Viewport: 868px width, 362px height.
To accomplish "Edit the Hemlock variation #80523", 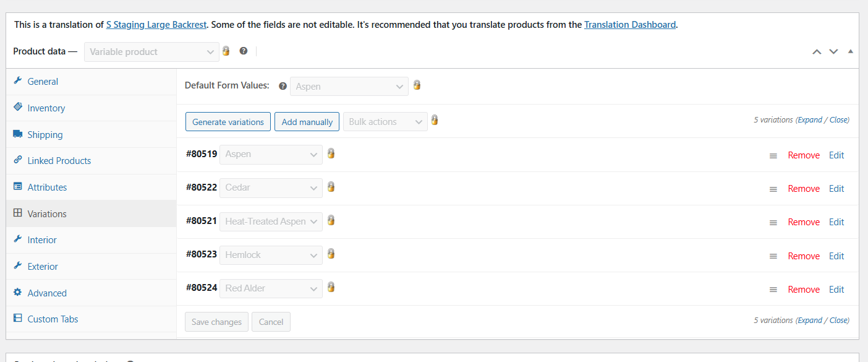I will (x=836, y=256).
